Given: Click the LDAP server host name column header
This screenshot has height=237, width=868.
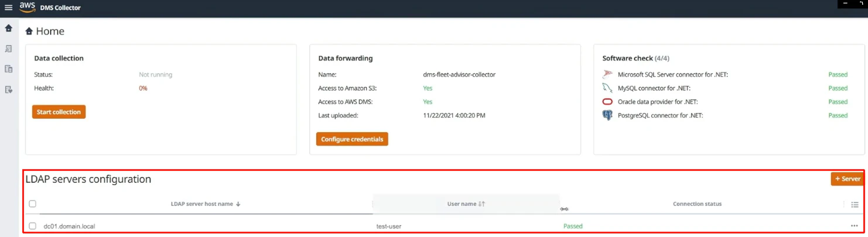Looking at the screenshot, I should pos(201,204).
